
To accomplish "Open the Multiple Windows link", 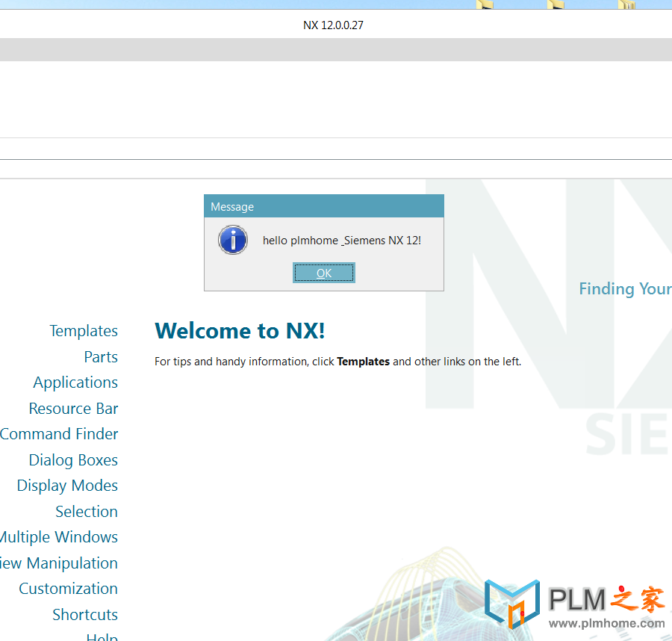I will tap(59, 537).
